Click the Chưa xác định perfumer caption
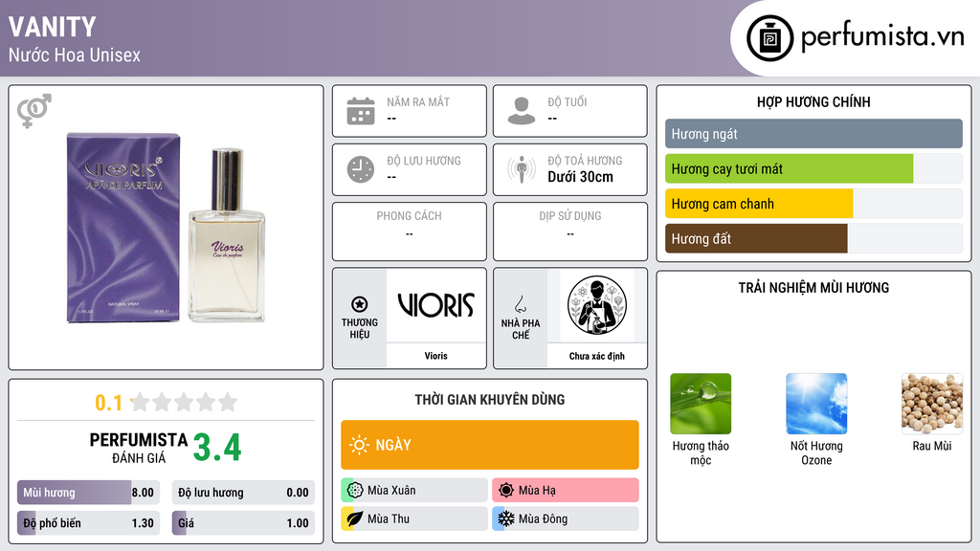The image size is (980, 551). [597, 356]
